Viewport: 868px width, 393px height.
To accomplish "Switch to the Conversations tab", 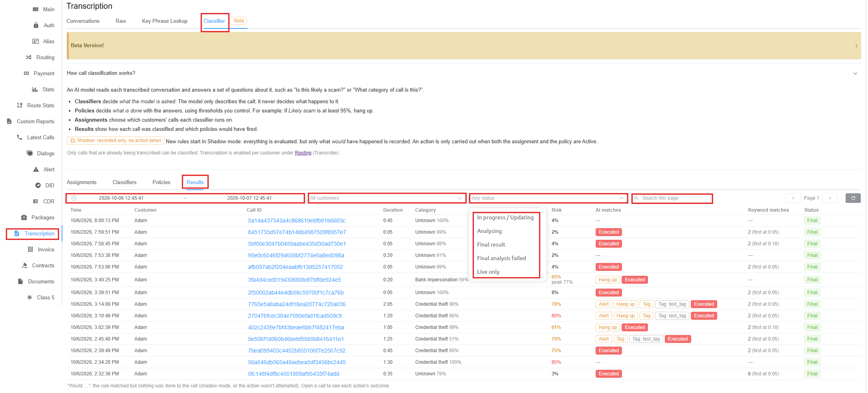I will (83, 21).
